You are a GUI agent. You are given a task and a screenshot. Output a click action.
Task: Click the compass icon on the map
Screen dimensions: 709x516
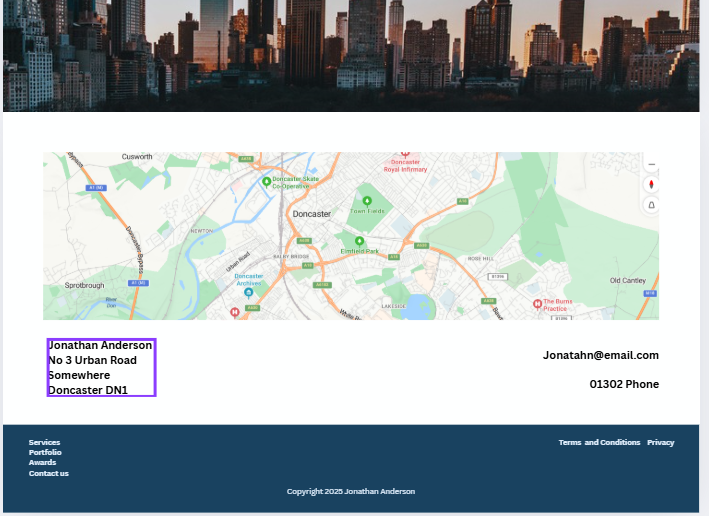[651, 184]
